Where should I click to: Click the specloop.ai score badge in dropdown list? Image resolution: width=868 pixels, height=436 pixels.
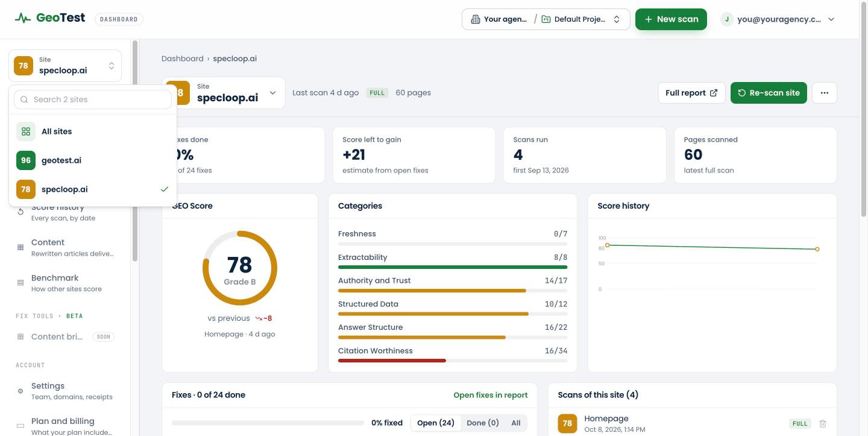[x=26, y=189]
